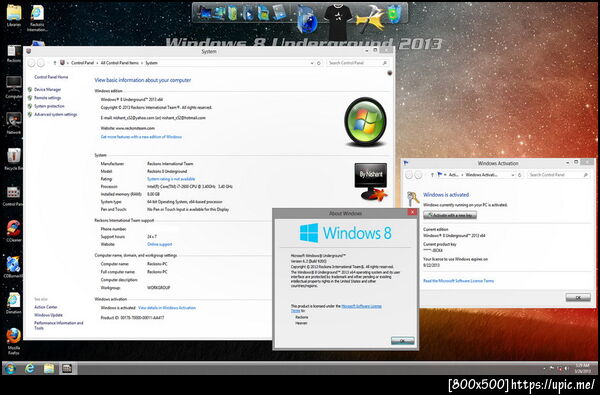The image size is (600, 395).
Task: Go up one level in System window
Action: tap(55, 63)
